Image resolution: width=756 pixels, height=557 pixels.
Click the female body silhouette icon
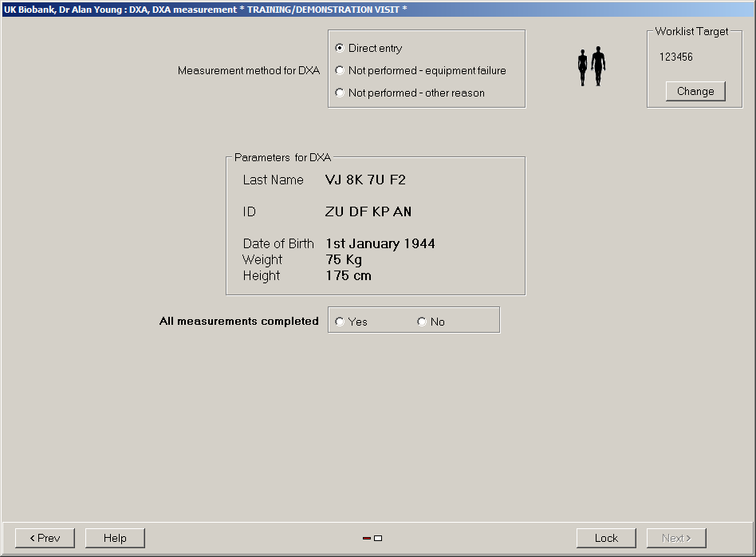tap(583, 69)
